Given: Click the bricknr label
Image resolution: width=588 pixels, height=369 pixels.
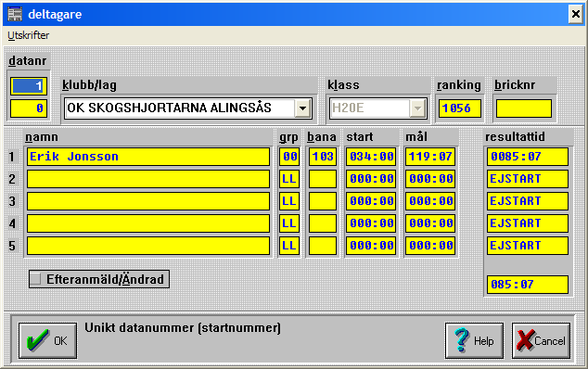Looking at the screenshot, I should point(515,85).
